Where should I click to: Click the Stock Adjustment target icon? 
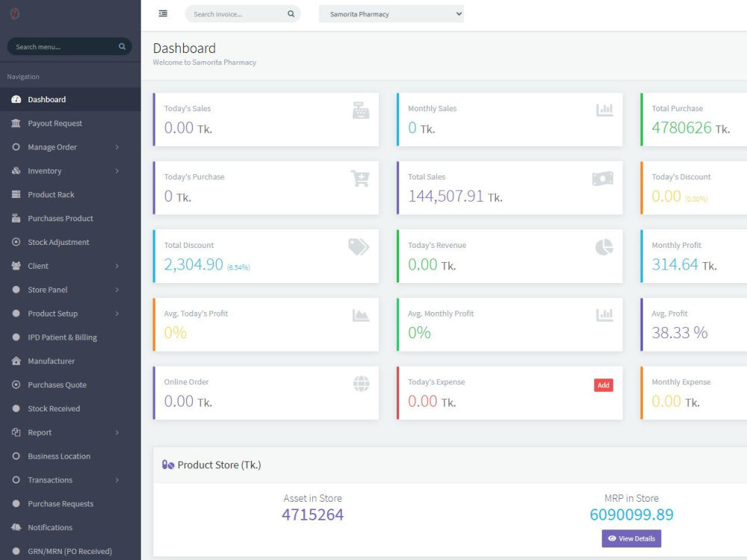click(x=16, y=242)
